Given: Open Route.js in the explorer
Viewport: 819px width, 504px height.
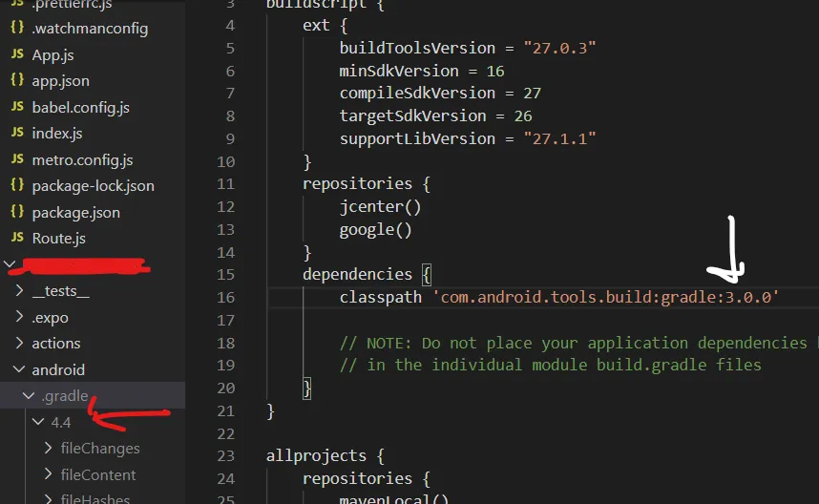Looking at the screenshot, I should coord(58,239).
